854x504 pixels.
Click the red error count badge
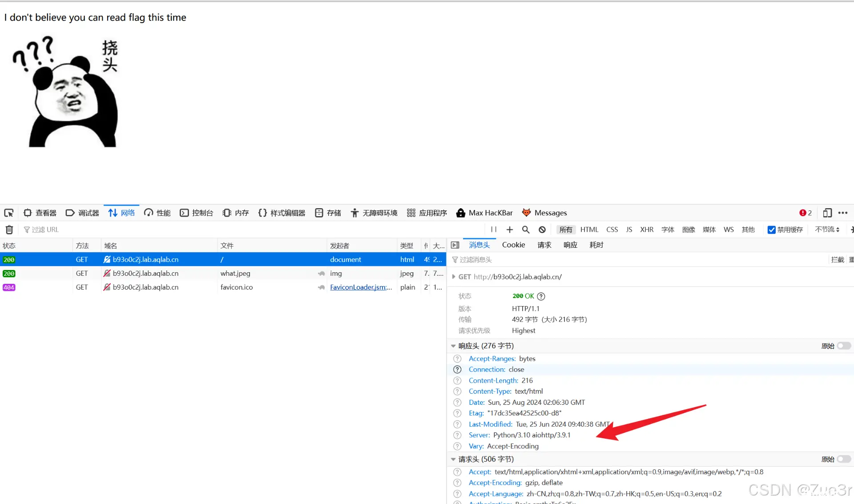click(x=806, y=213)
